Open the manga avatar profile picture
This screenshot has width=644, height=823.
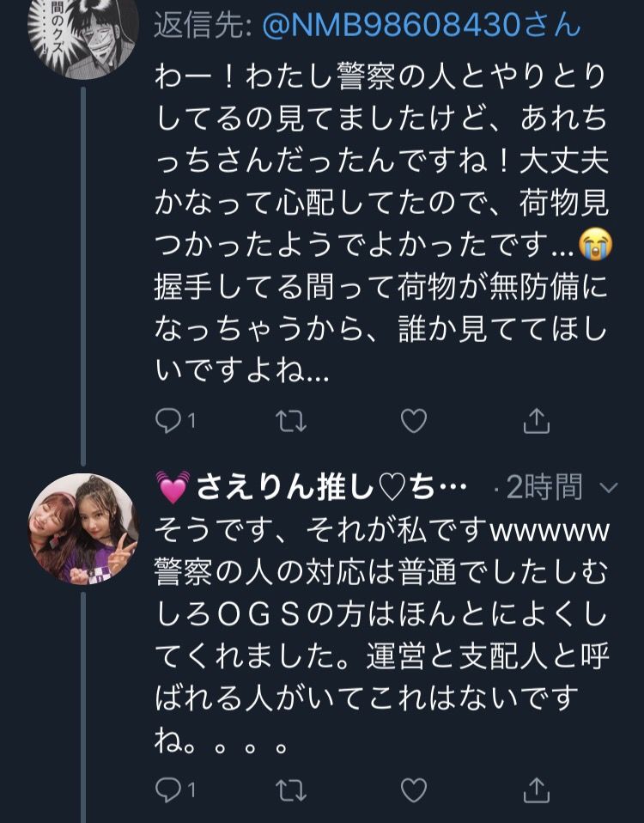pyautogui.click(x=82, y=37)
